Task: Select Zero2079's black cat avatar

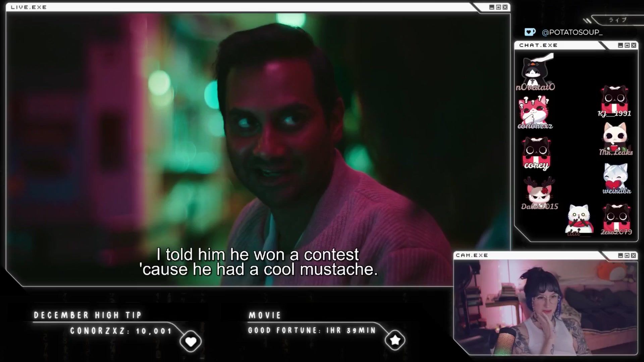Action: [x=616, y=217]
